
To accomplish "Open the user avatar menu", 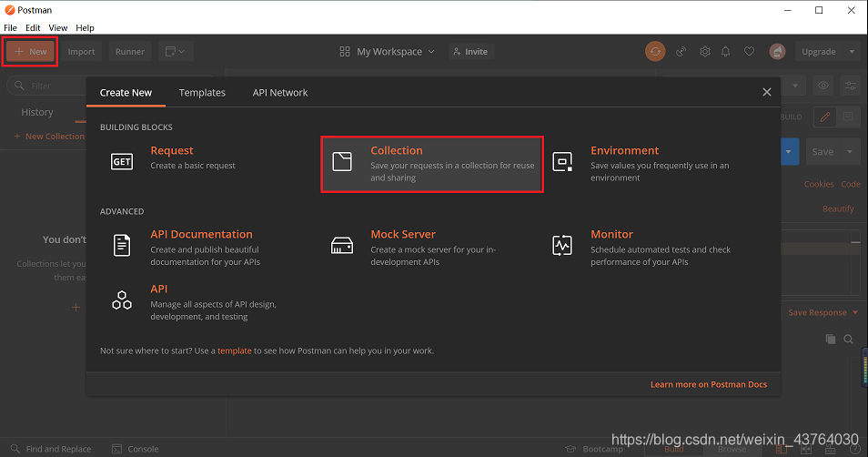I will click(777, 52).
